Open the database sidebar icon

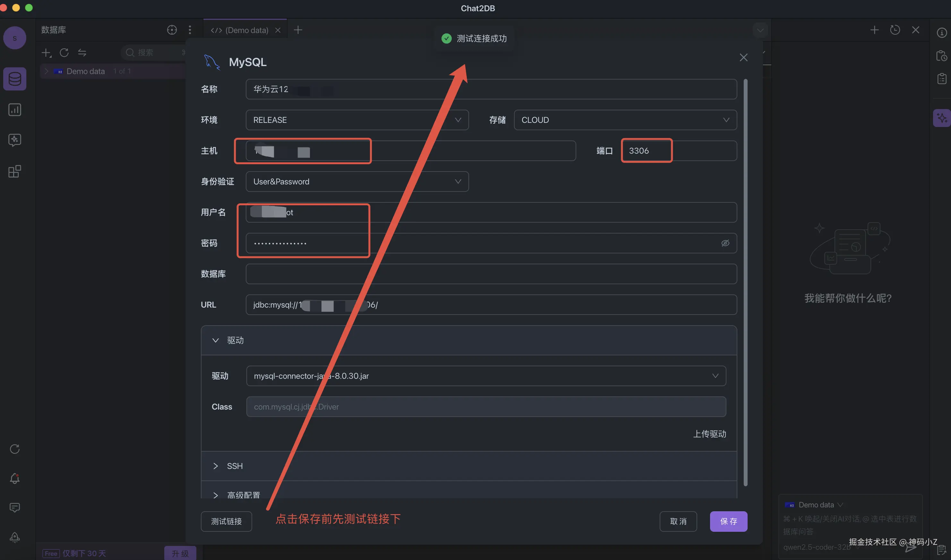(x=15, y=79)
